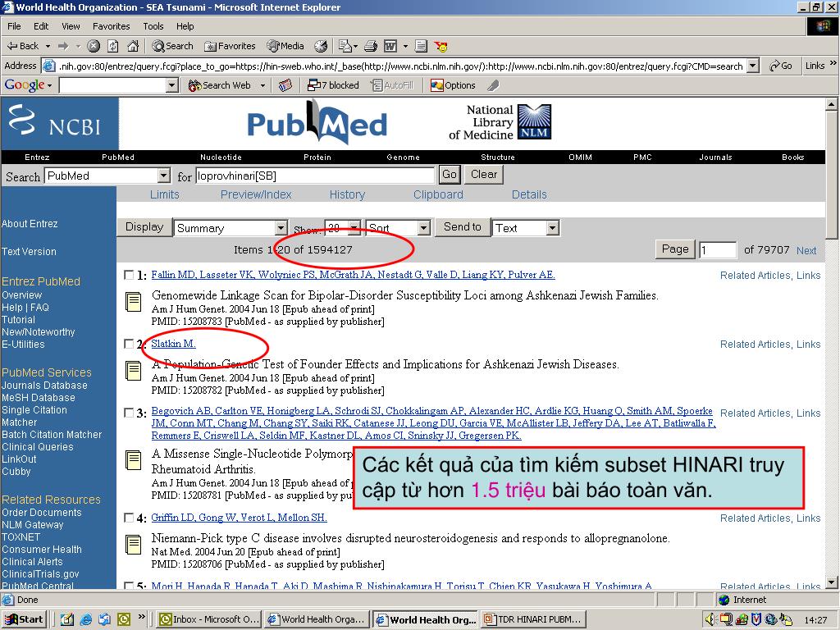Click the Start button on the taskbar
Screen dimensions: 840x630
point(25,619)
